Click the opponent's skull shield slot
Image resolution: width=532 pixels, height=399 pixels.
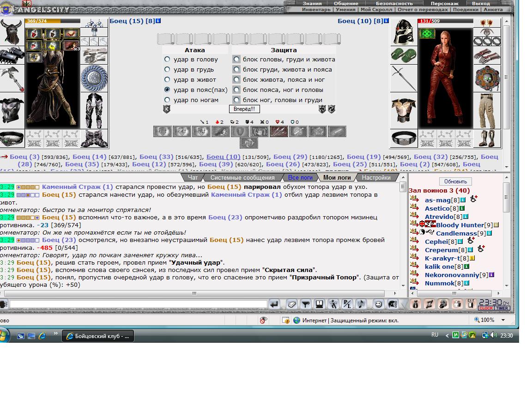pyautogui.click(x=487, y=79)
